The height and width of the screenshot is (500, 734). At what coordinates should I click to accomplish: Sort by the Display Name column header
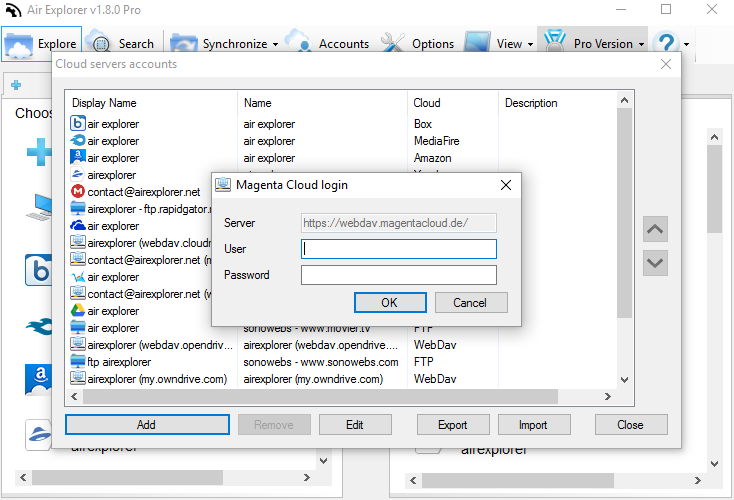104,103
